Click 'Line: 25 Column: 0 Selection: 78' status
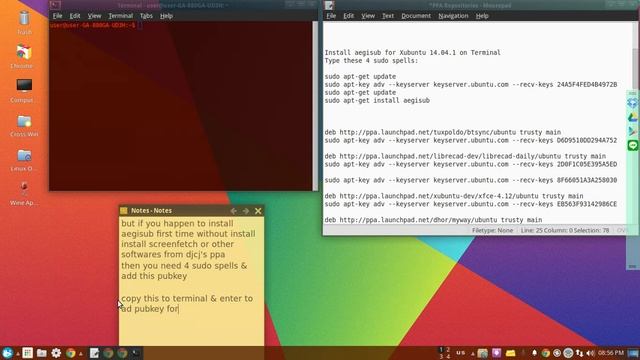This screenshot has height=360, width=640. [x=565, y=231]
